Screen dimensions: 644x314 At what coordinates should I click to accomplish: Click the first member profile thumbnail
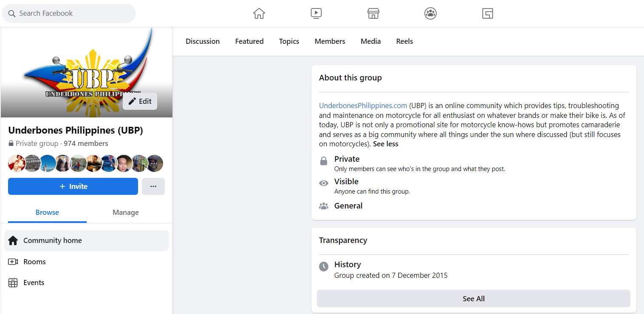pos(16,163)
